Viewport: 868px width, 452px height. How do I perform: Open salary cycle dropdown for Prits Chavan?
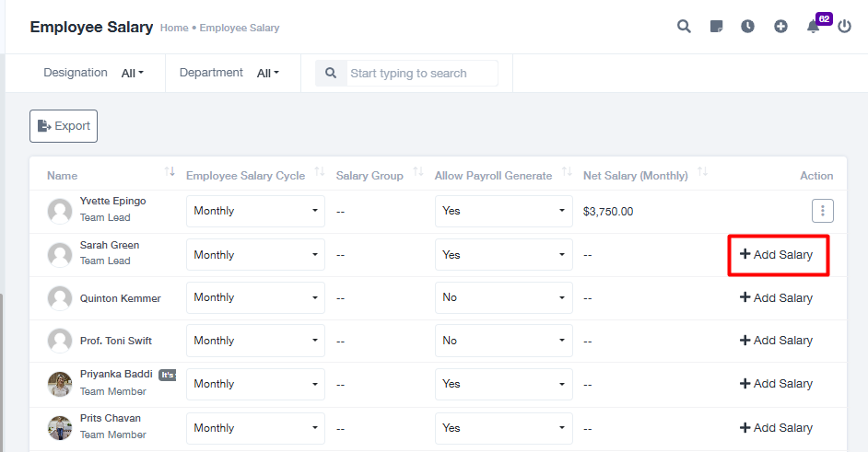click(x=255, y=428)
